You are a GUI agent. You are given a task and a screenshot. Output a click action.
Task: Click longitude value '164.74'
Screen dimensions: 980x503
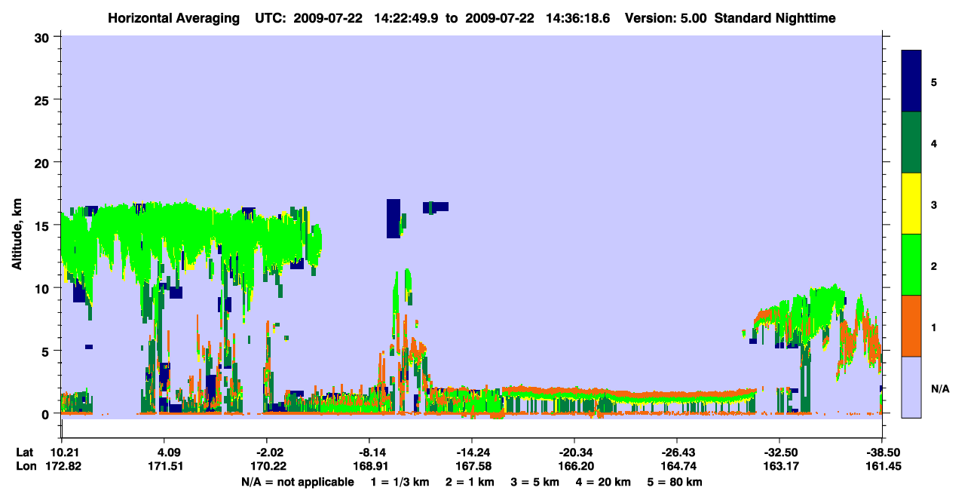coord(678,466)
